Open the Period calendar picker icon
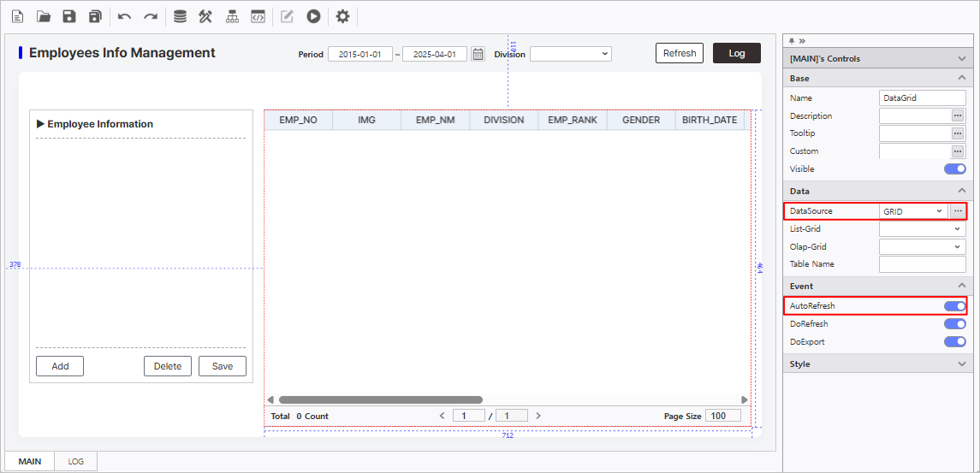This screenshot has height=473, width=980. point(478,55)
